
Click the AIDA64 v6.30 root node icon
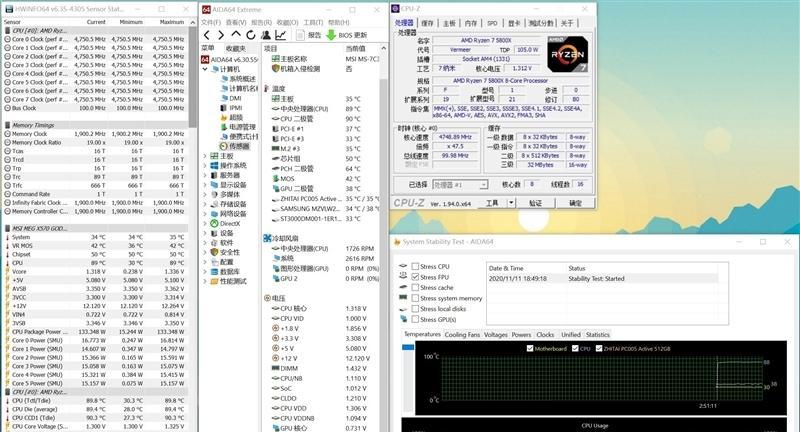[205, 59]
